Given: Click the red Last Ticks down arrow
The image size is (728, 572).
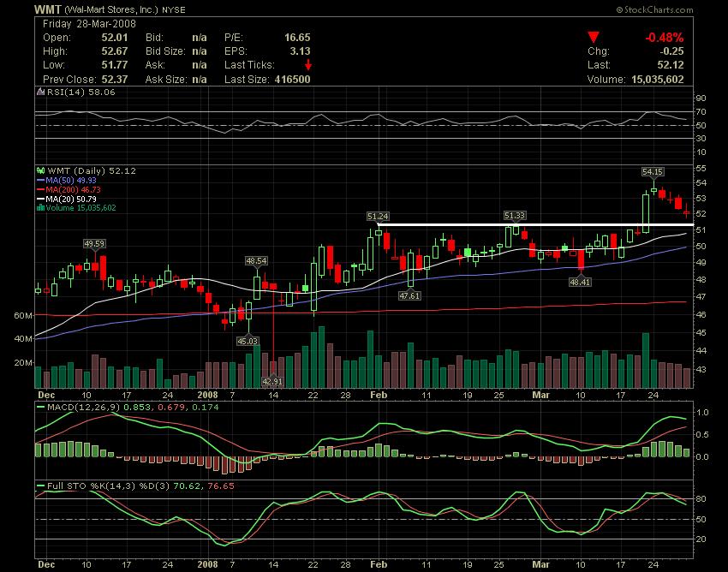Looking at the screenshot, I should point(307,65).
